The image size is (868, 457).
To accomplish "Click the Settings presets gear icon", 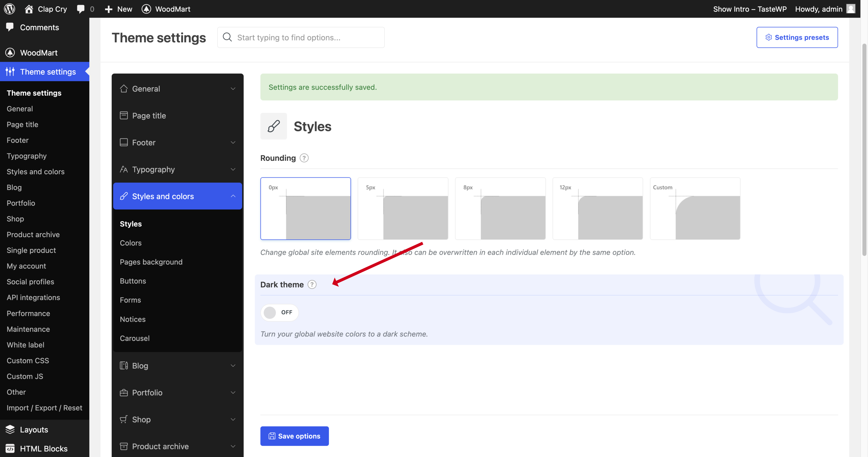I will [769, 37].
